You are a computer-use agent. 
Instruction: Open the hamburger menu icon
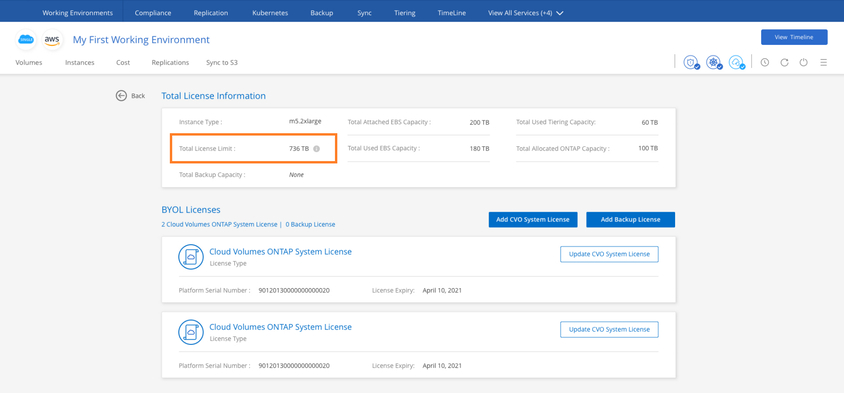coord(824,62)
